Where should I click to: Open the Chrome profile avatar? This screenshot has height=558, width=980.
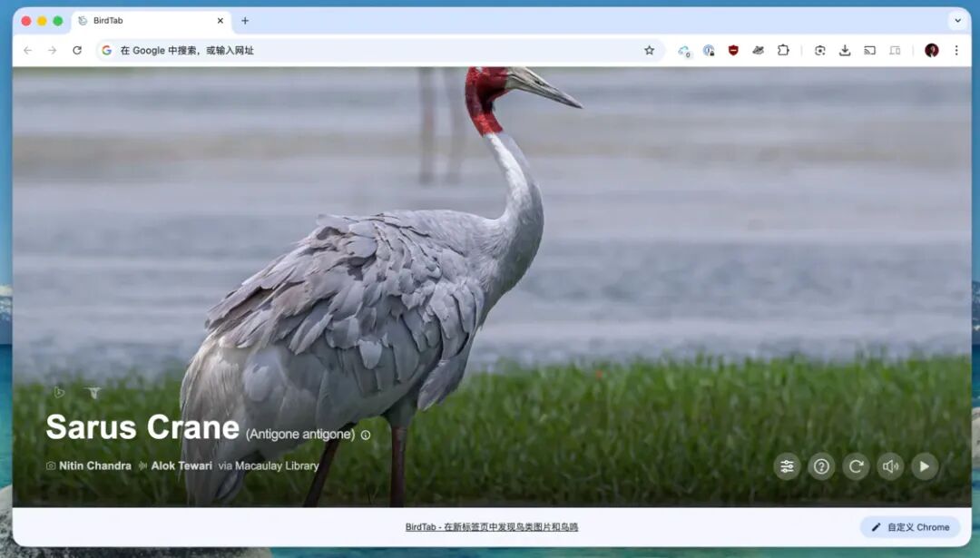click(931, 51)
